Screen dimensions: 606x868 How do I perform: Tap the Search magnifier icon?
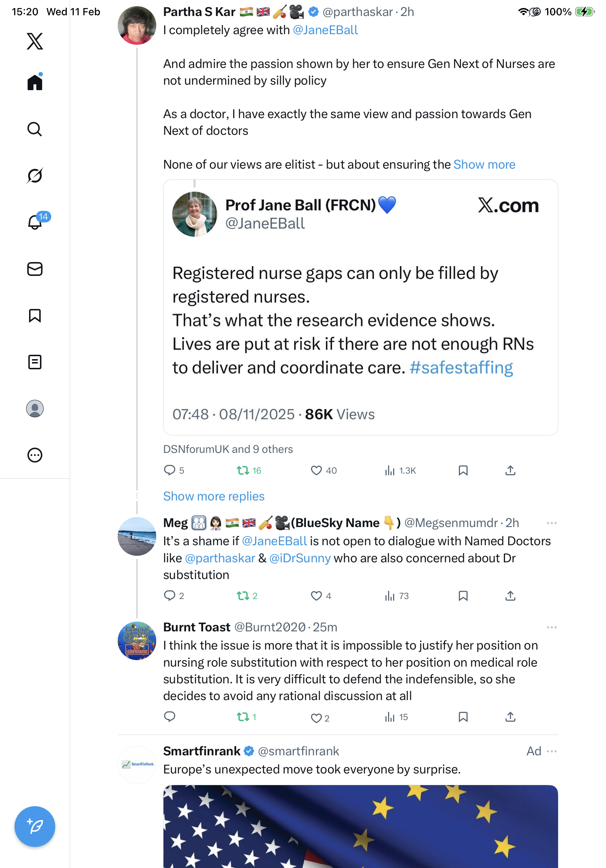point(35,129)
